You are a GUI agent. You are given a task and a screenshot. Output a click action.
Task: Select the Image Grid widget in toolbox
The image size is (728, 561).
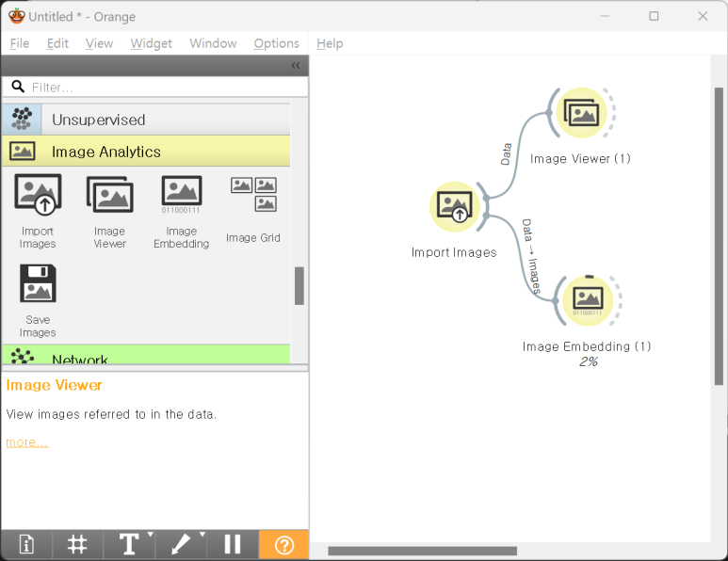pos(253,209)
